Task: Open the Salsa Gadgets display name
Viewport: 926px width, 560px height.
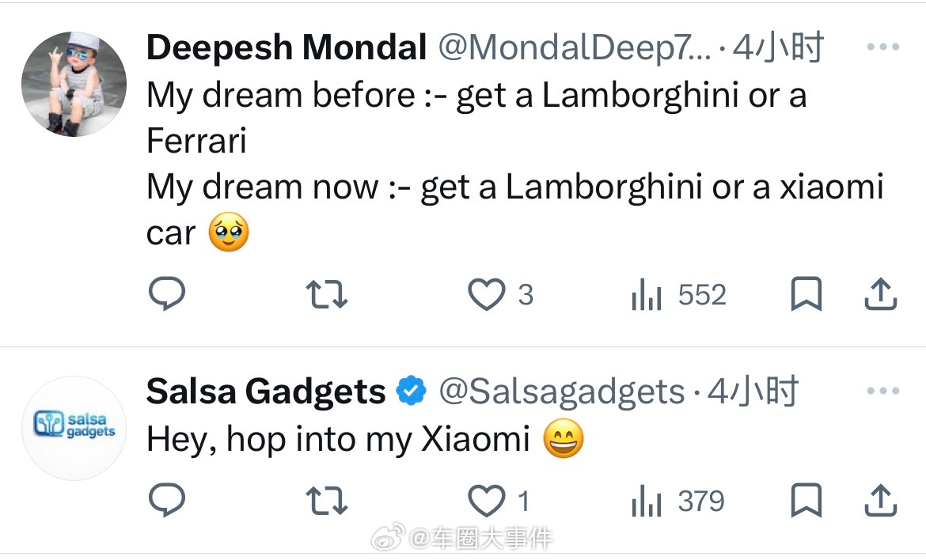Action: pos(266,392)
